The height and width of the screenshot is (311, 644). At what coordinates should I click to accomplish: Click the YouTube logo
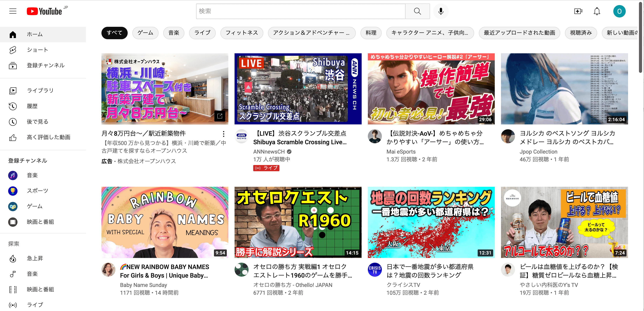click(45, 11)
